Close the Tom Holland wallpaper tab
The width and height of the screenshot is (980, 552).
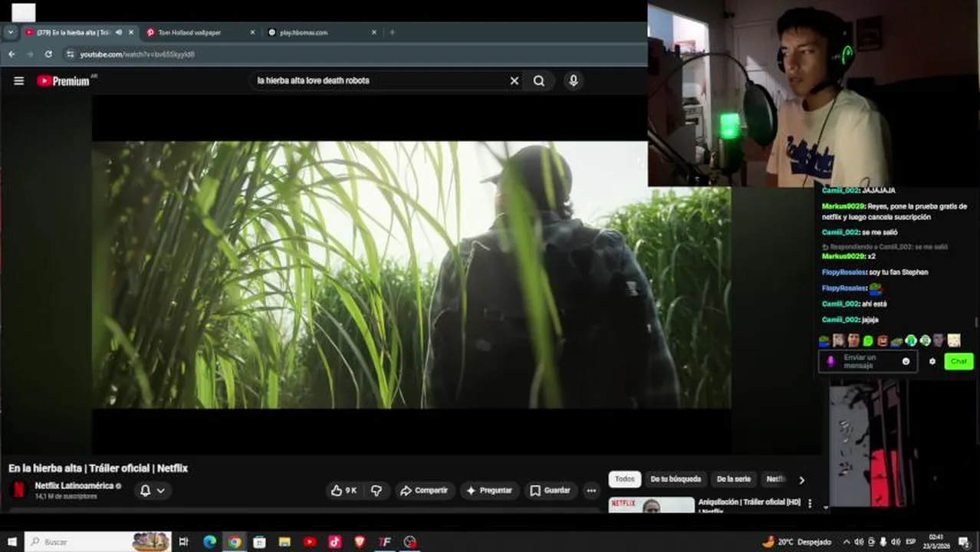(x=253, y=32)
